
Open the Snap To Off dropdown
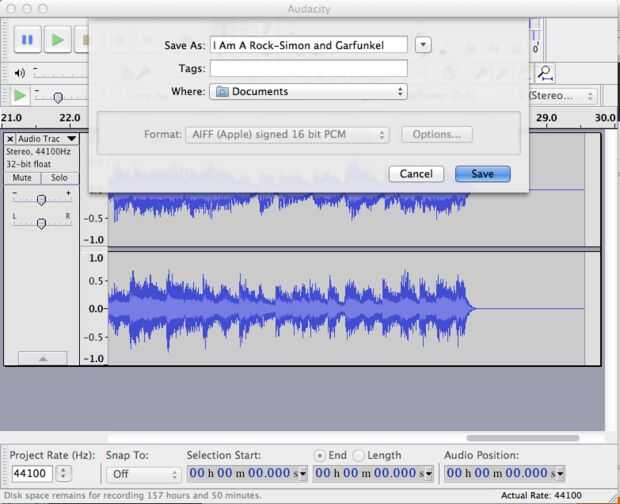[x=144, y=474]
